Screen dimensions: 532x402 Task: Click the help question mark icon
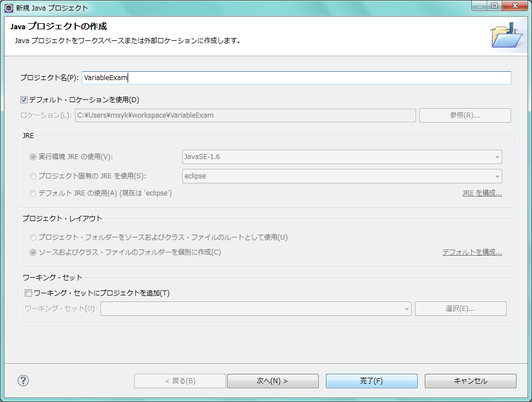pyautogui.click(x=23, y=380)
